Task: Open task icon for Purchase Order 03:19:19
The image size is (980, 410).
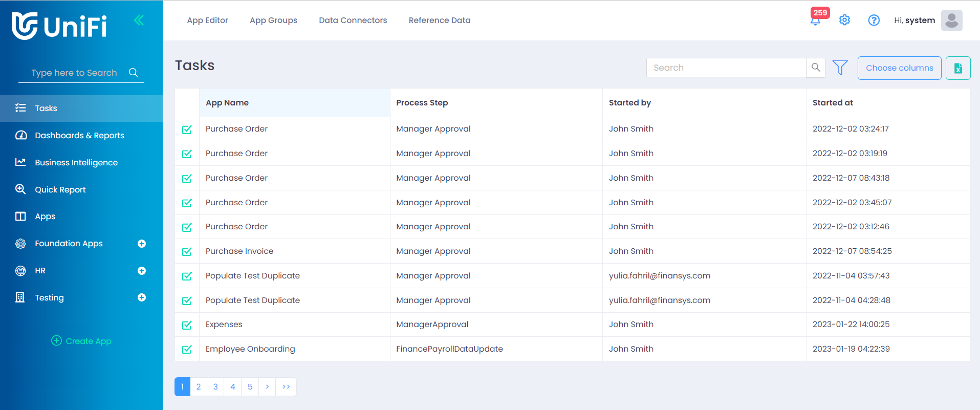Action: pyautogui.click(x=187, y=154)
